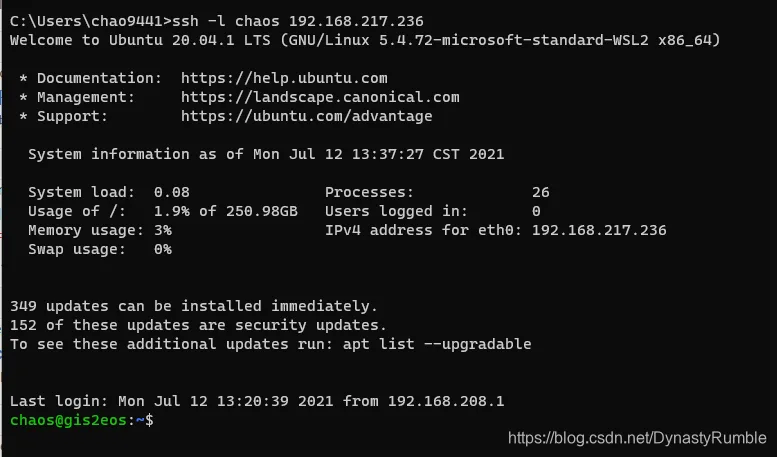Click the Memory usage 3% value

pyautogui.click(x=163, y=230)
